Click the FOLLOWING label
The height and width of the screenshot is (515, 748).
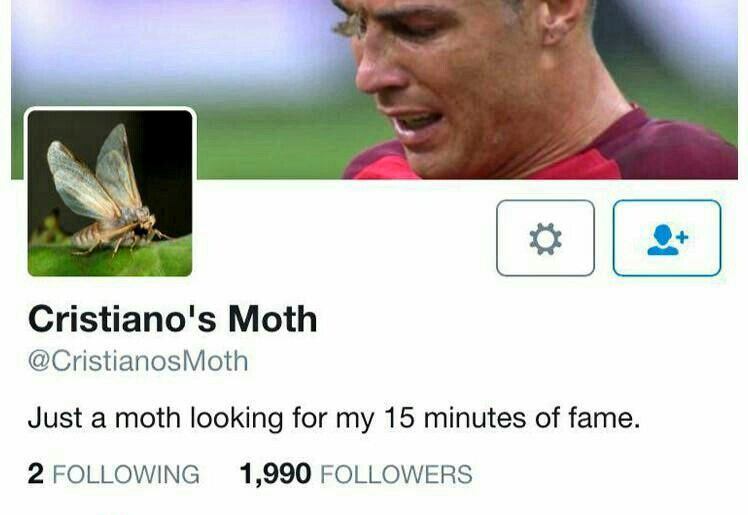(x=126, y=474)
